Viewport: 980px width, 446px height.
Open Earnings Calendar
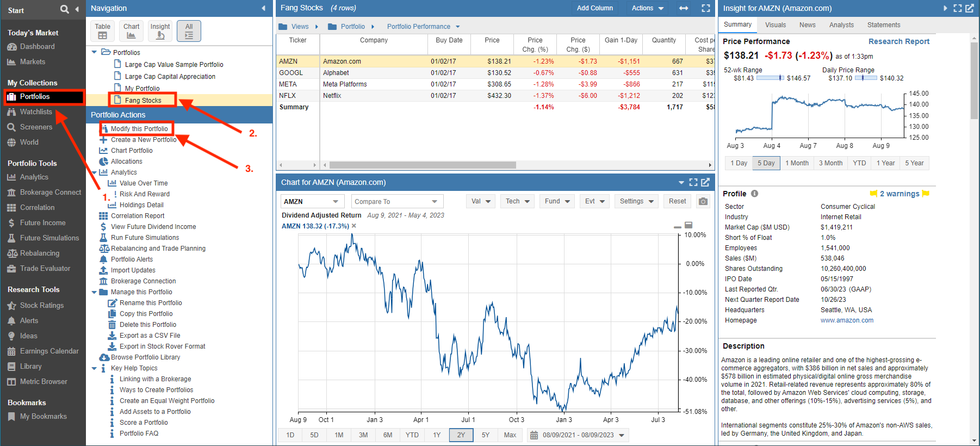(x=49, y=351)
